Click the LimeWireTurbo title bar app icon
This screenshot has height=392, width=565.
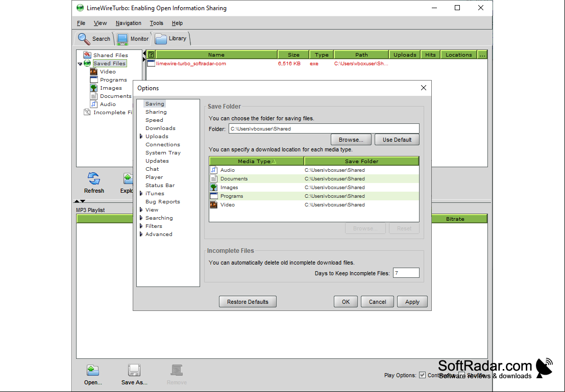80,8
